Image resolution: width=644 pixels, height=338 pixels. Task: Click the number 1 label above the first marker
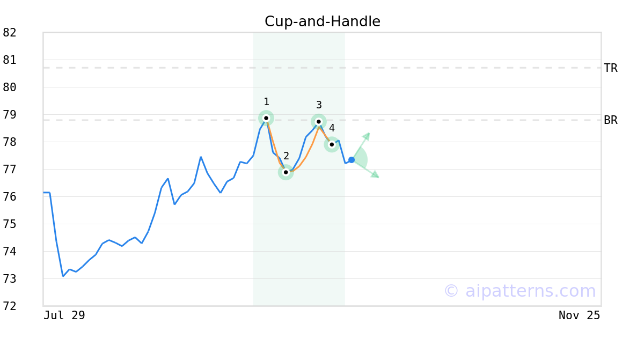(266, 102)
